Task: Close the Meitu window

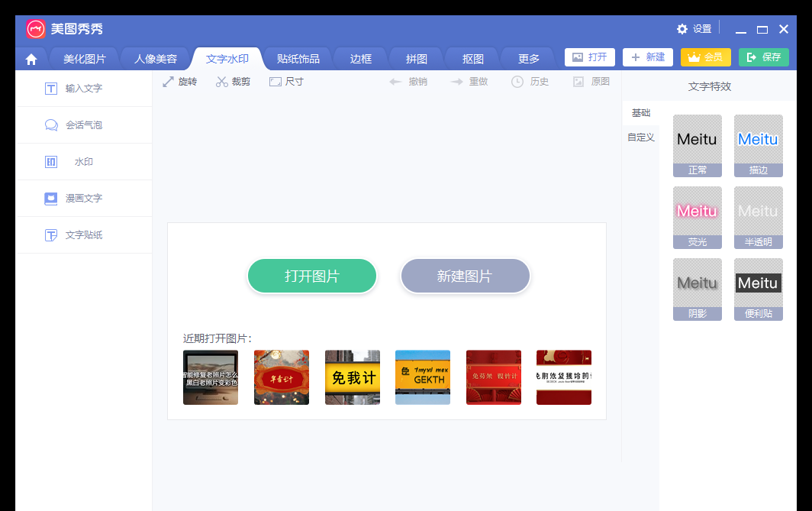Action: (x=784, y=30)
